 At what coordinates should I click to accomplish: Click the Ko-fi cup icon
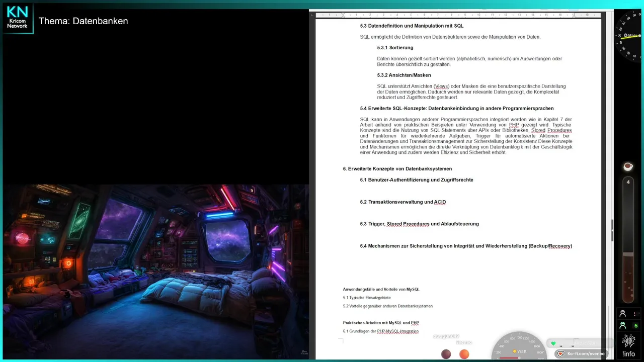(x=560, y=353)
